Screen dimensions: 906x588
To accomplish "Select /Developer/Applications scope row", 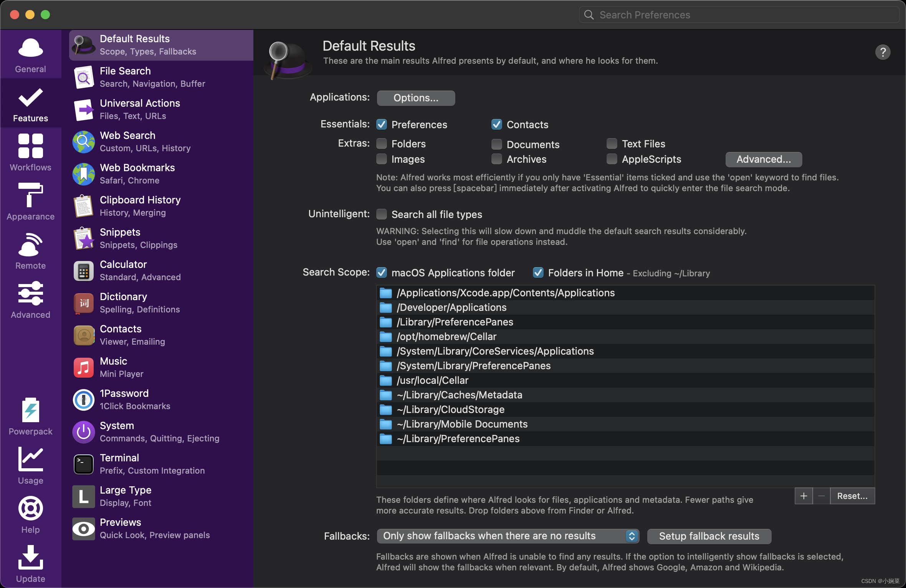I will pyautogui.click(x=626, y=307).
